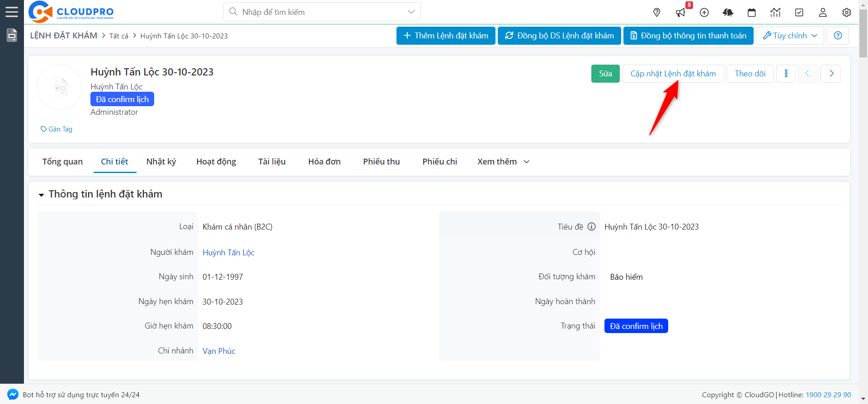Open the Phiếu thu tab

click(x=381, y=162)
